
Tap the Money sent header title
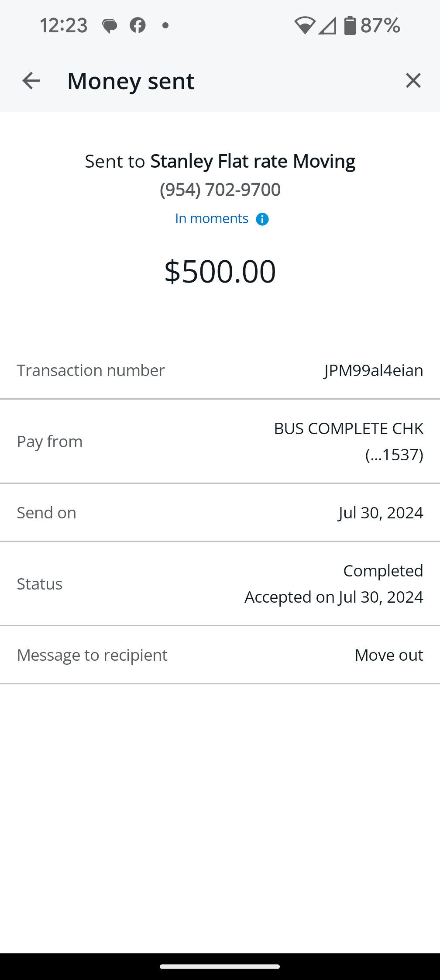pyautogui.click(x=131, y=81)
